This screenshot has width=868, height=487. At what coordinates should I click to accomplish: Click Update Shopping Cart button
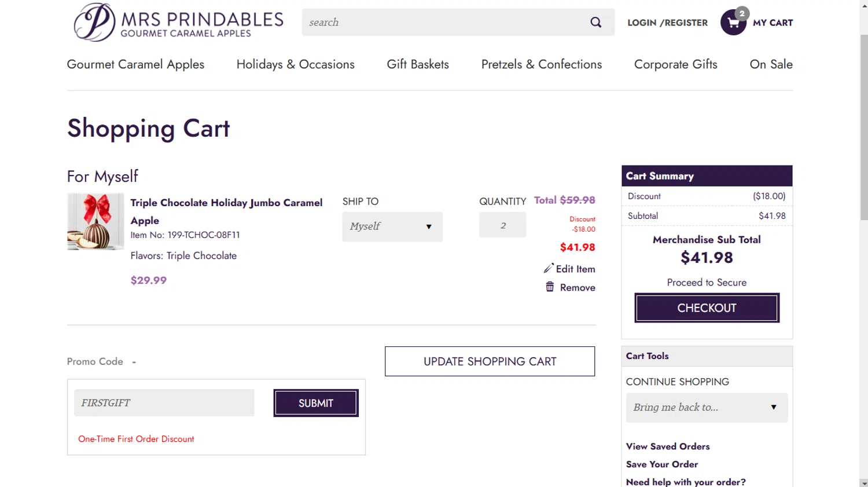(x=490, y=361)
